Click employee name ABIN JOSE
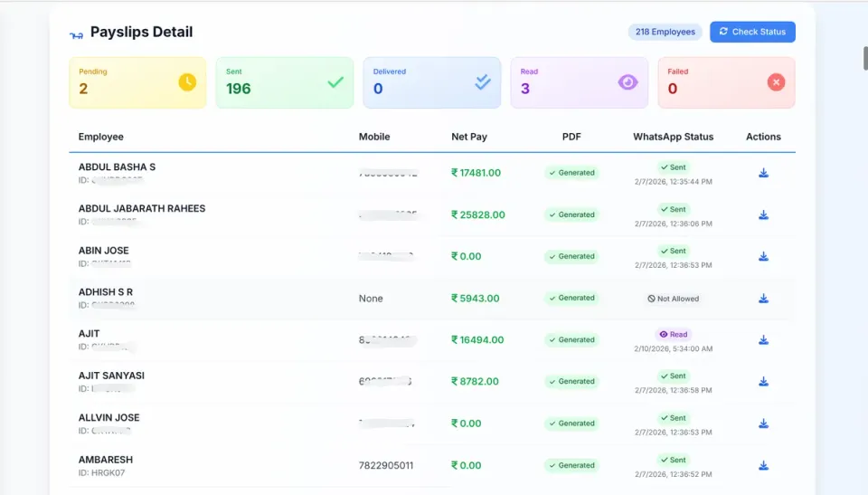The image size is (868, 495). coord(103,251)
